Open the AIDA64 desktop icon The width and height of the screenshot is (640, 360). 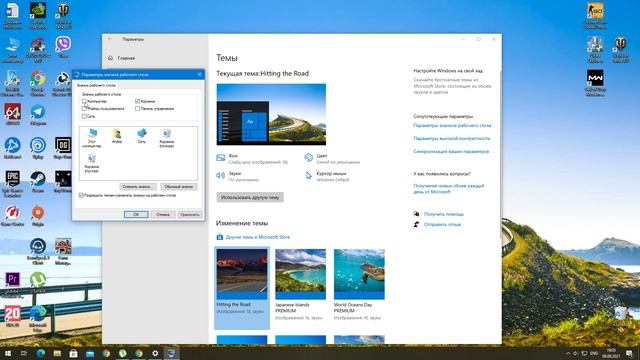point(12,115)
